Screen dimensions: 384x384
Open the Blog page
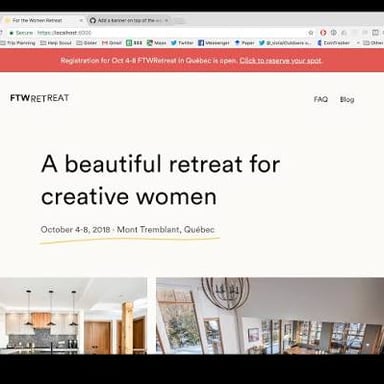(347, 99)
